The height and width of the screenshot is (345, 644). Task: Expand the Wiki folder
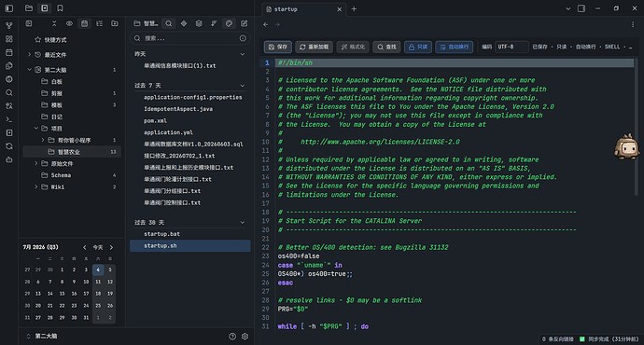[36, 187]
